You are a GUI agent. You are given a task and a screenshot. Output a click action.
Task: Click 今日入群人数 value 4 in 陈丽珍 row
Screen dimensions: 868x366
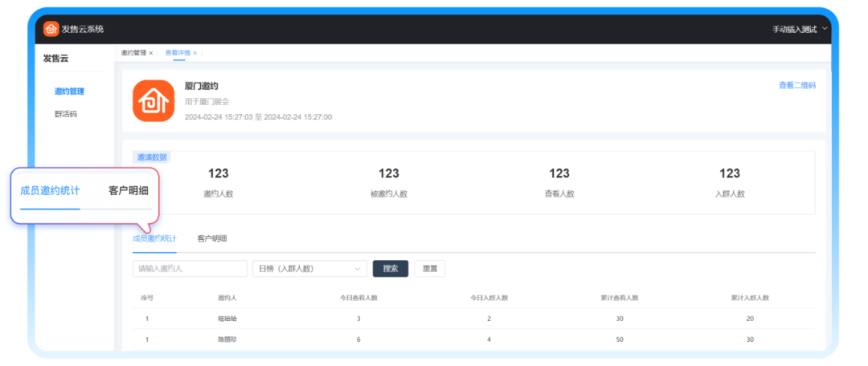(489, 340)
